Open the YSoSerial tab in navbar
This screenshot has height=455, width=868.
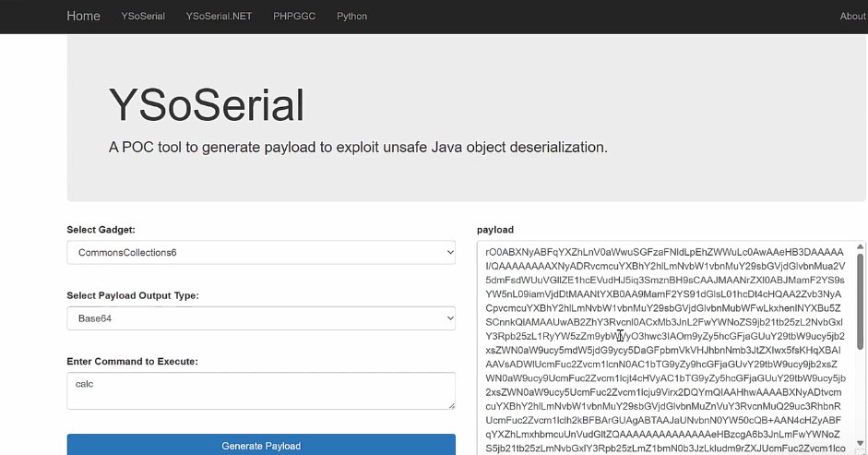pyautogui.click(x=143, y=17)
